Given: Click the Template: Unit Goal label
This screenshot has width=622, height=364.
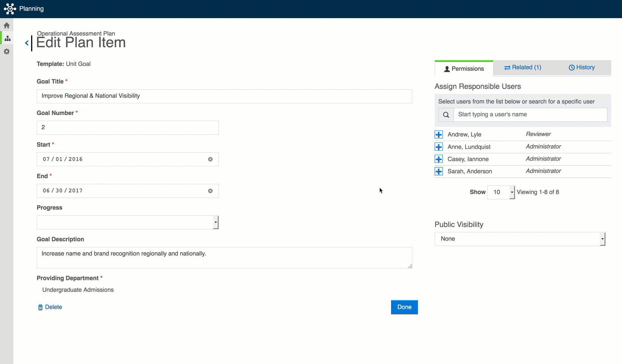Looking at the screenshot, I should (x=63, y=64).
